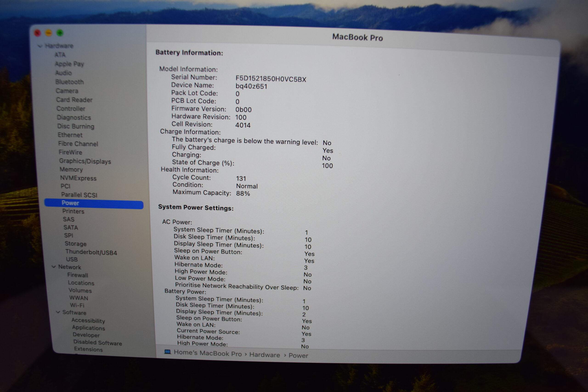Image resolution: width=588 pixels, height=392 pixels.
Task: Select the highlighted Power item
Action: [x=94, y=203]
